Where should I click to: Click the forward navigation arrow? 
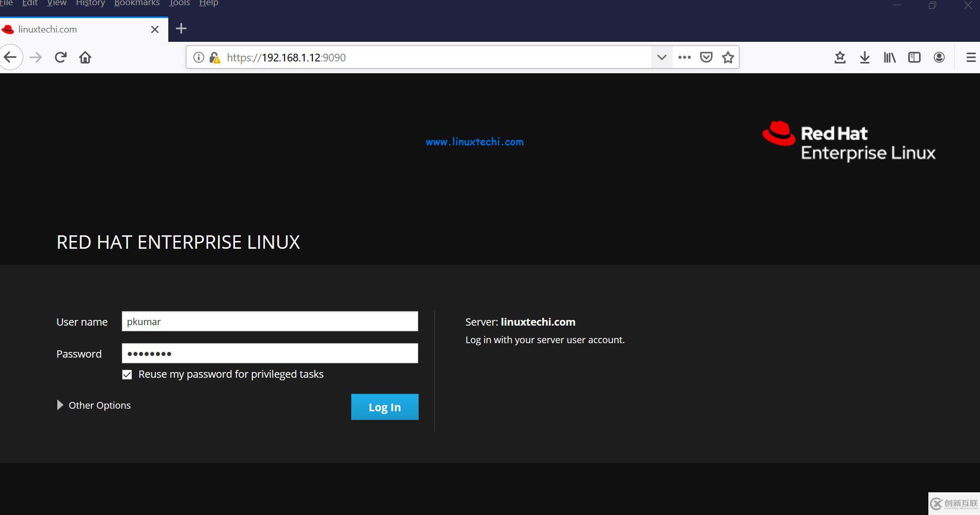point(36,57)
